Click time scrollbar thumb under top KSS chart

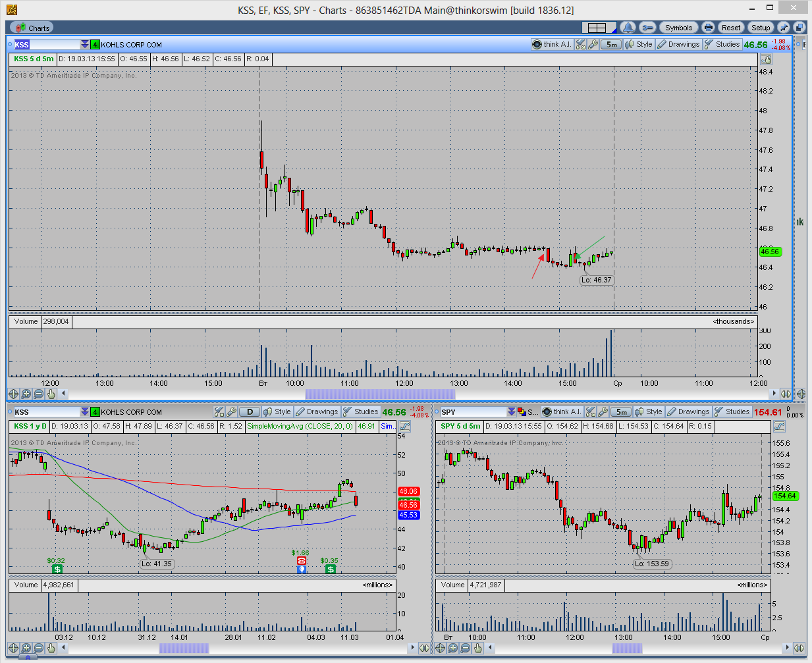[x=380, y=394]
